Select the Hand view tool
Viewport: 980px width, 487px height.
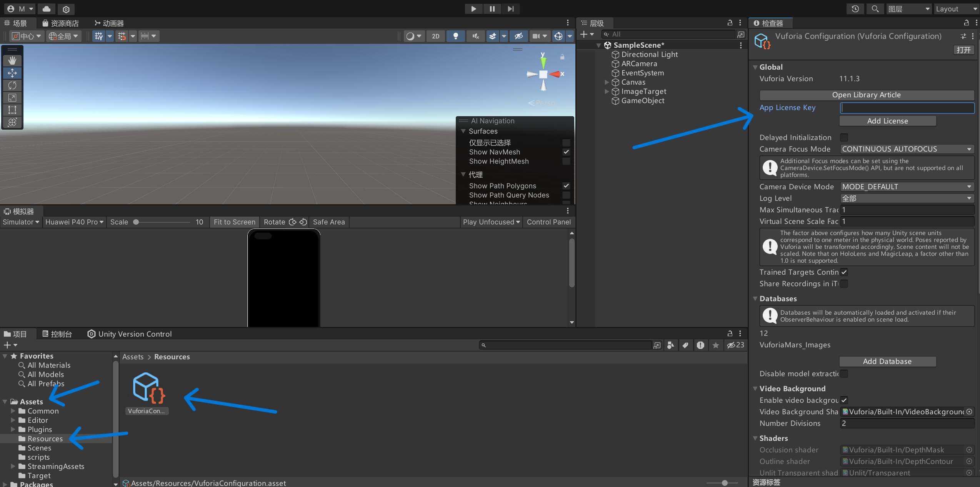pos(12,60)
